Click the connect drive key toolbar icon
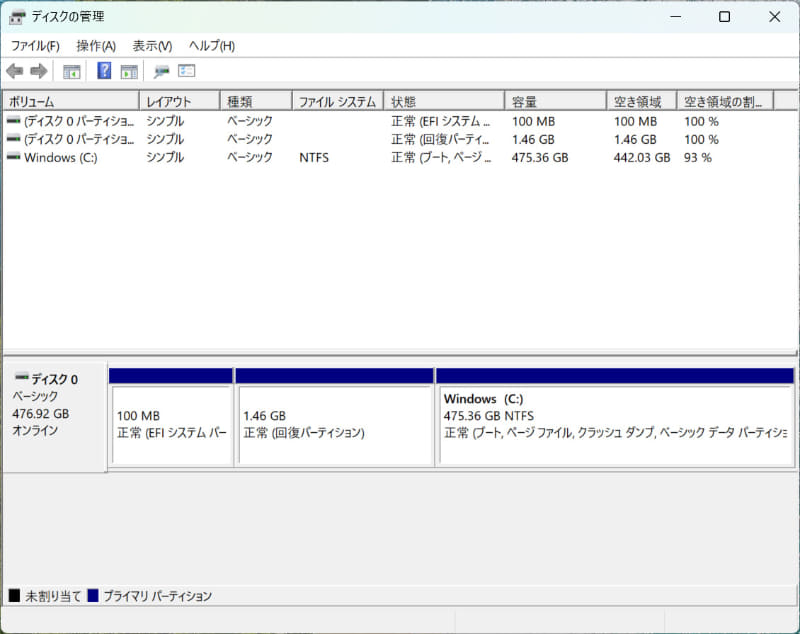 tap(161, 71)
